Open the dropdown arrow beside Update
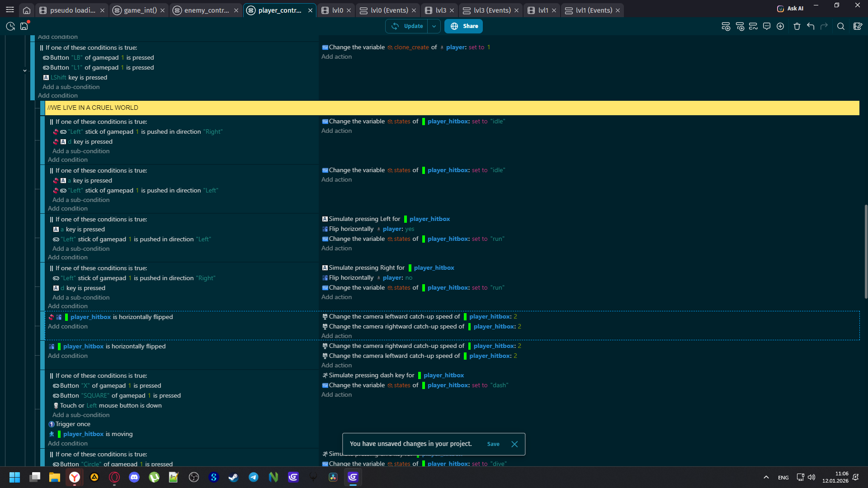The image size is (868, 488). tap(434, 26)
